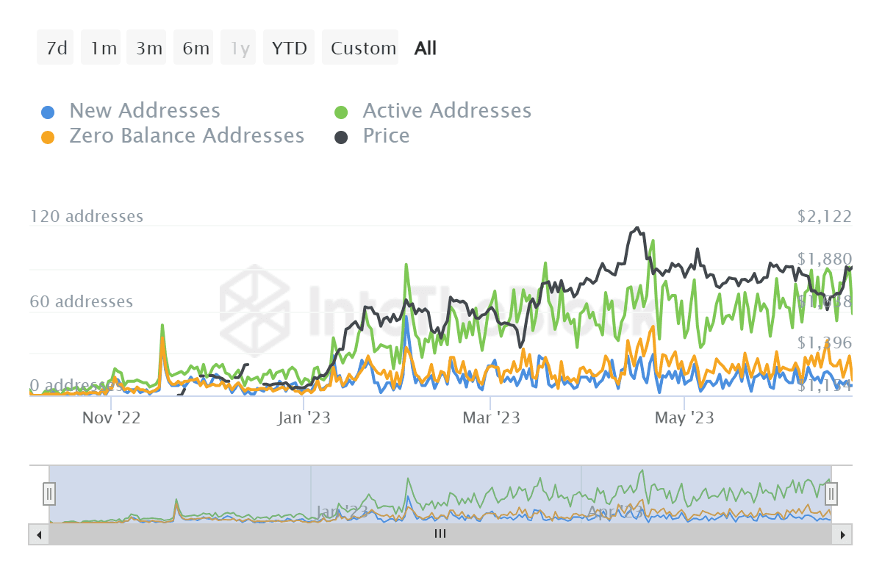Image resolution: width=882 pixels, height=588 pixels.
Task: Click the orange Zero Balance legend dot
Action: coord(48,137)
